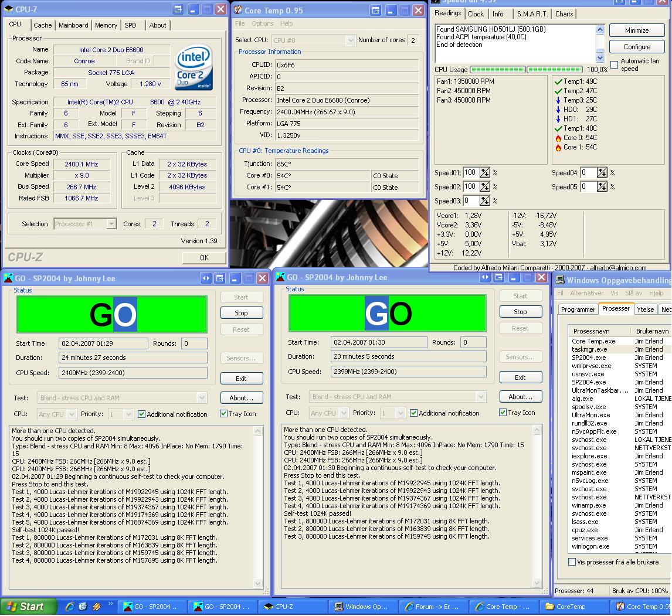The height and width of the screenshot is (616, 672).
Task: Click OK in the CPU-Z window
Action: (x=204, y=257)
